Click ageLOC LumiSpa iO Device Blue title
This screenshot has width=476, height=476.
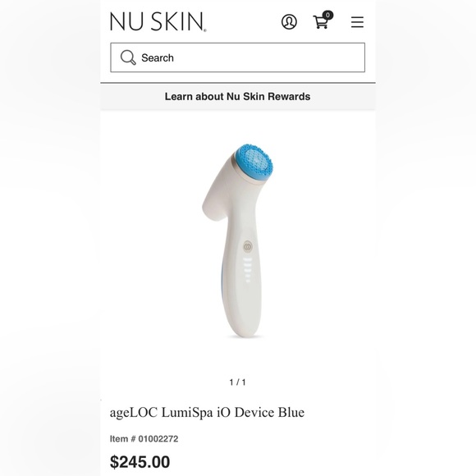pyautogui.click(x=207, y=413)
